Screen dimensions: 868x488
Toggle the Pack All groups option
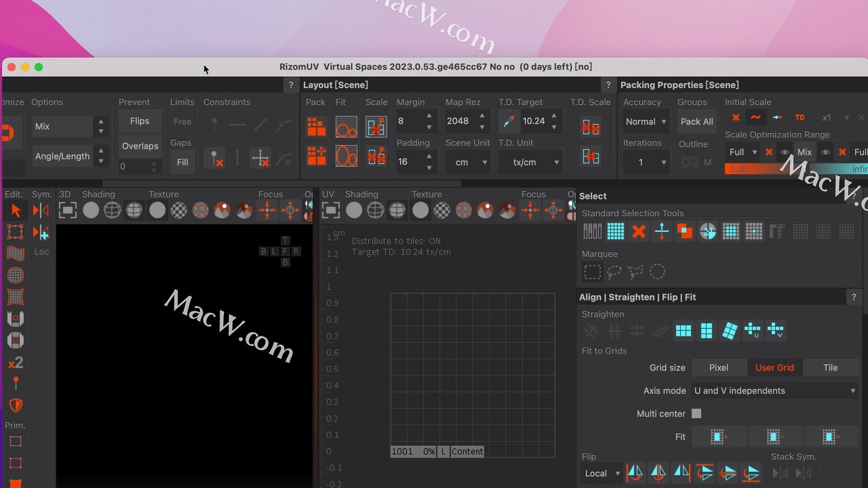pos(696,121)
